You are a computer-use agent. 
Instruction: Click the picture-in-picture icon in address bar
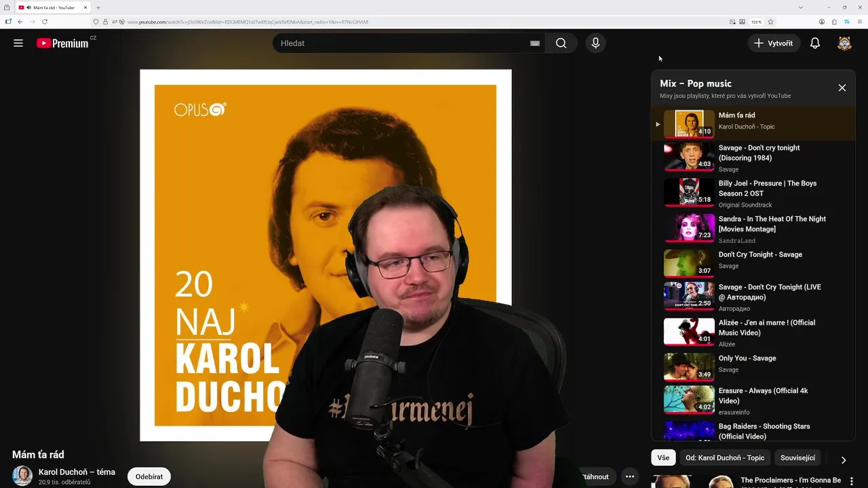pyautogui.click(x=732, y=22)
